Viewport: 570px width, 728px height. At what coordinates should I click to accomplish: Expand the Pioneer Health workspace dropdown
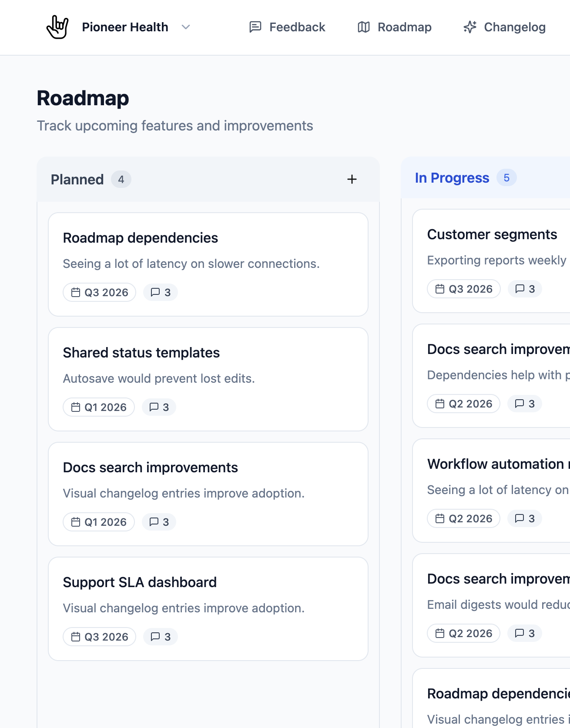click(x=186, y=27)
